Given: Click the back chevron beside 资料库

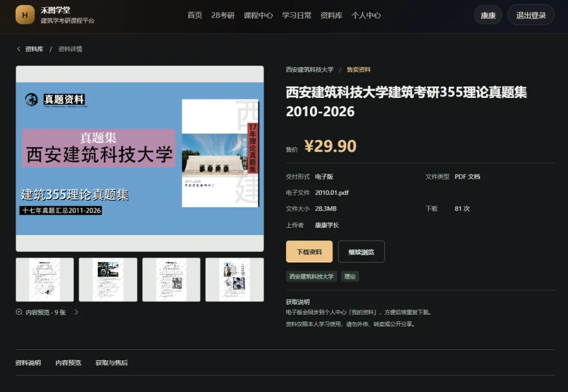Looking at the screenshot, I should tap(18, 49).
